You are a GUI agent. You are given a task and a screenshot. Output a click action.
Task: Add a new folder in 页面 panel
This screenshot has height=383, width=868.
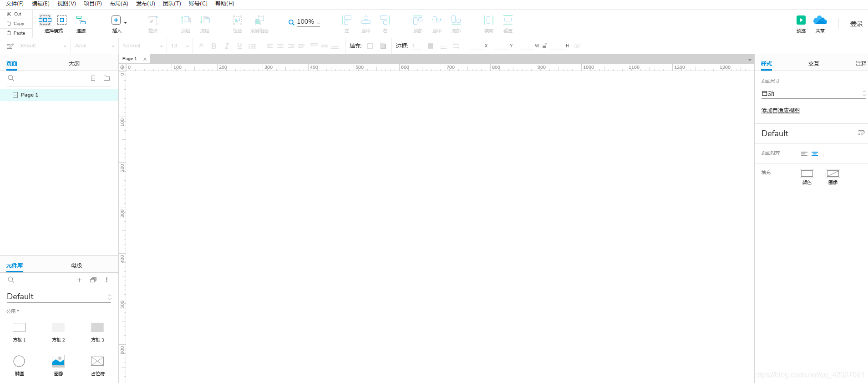point(107,78)
